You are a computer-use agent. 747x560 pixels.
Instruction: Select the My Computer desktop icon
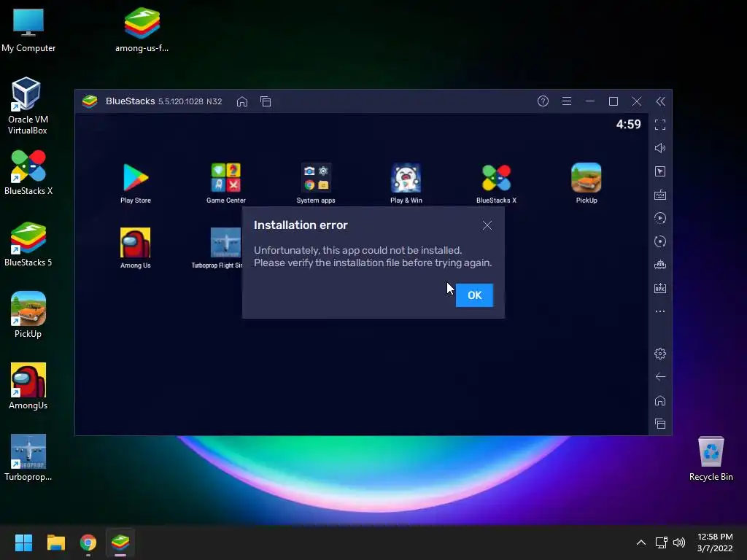click(28, 30)
